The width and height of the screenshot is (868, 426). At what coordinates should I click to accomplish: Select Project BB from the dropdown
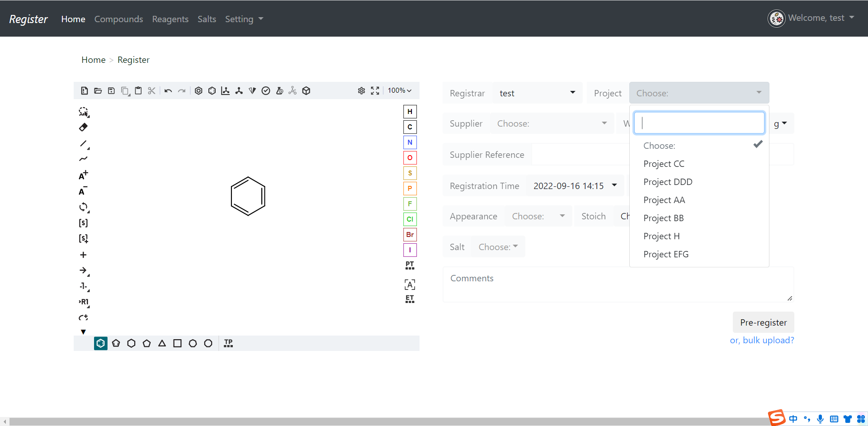(699, 218)
